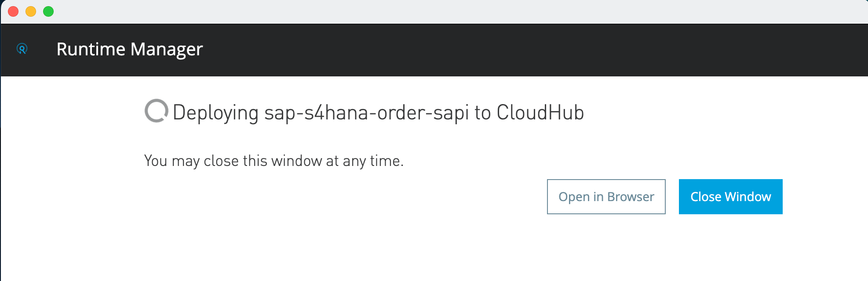Maximize the window with the green button
Screen dimensions: 868x281
tap(48, 11)
